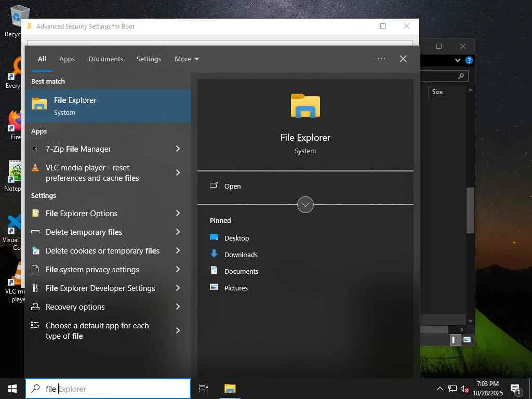532x399 pixels.
Task: Open the search options three-dots menu
Action: [381, 59]
